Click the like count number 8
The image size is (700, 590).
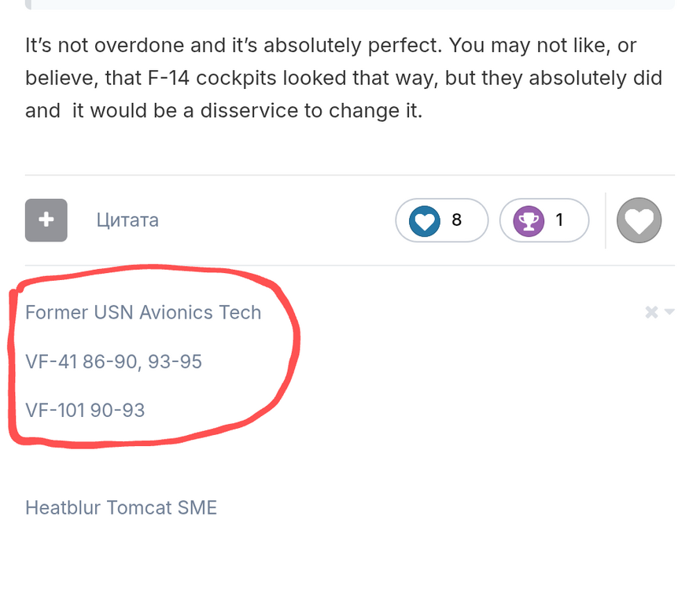457,220
